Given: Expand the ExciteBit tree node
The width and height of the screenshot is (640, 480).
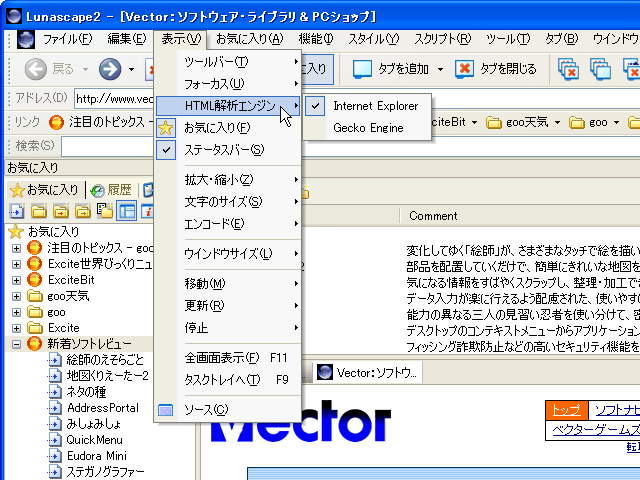Looking at the screenshot, I should click(x=16, y=280).
